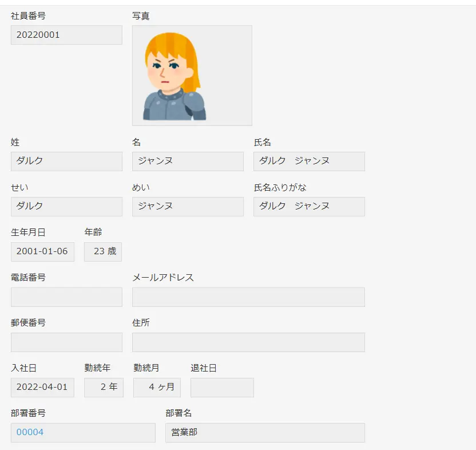Click the 氏名 full name field
Screen dimensions: 476x450
pyautogui.click(x=309, y=161)
